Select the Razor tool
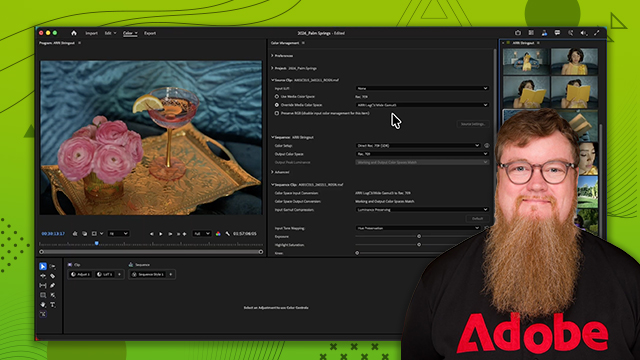Image resolution: width=640 pixels, height=360 pixels. coord(53,276)
